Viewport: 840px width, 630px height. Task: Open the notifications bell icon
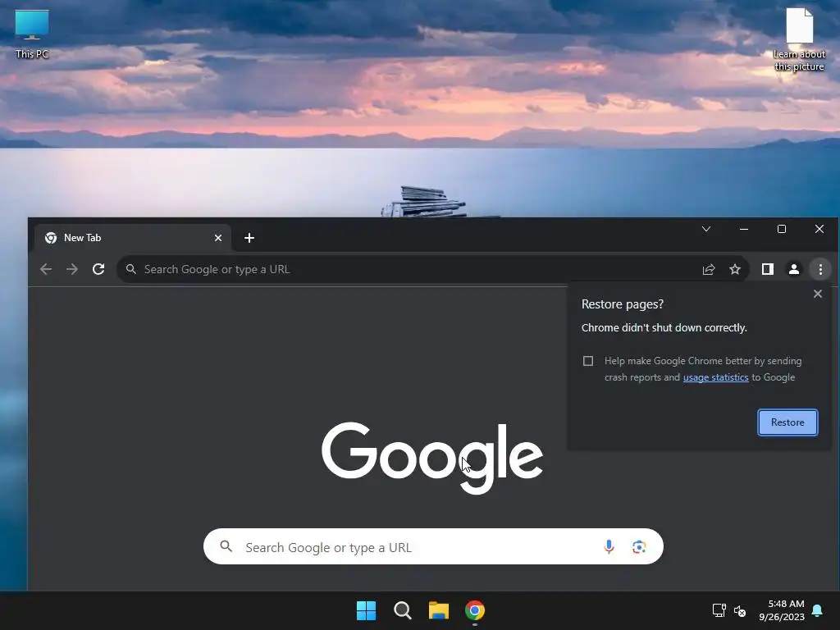pyautogui.click(x=818, y=610)
